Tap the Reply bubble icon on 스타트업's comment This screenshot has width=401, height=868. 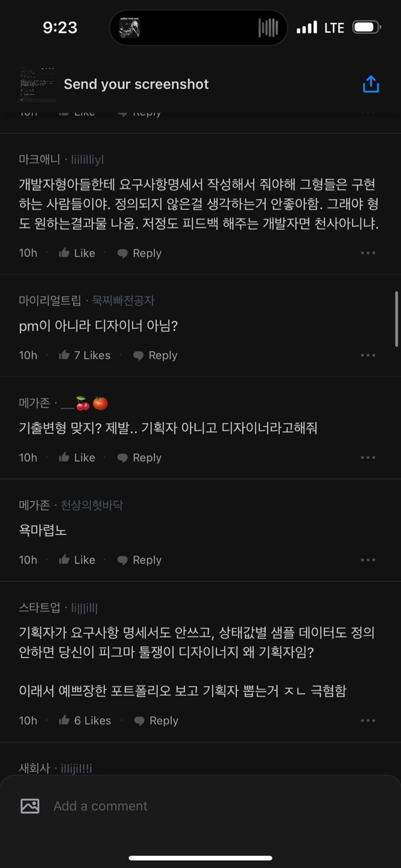(138, 720)
